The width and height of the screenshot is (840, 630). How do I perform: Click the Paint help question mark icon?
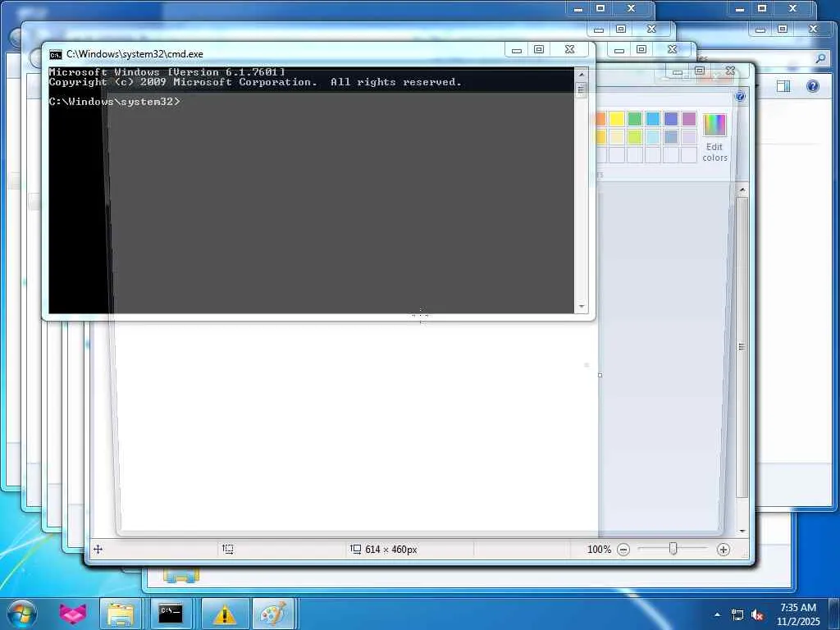(x=740, y=97)
